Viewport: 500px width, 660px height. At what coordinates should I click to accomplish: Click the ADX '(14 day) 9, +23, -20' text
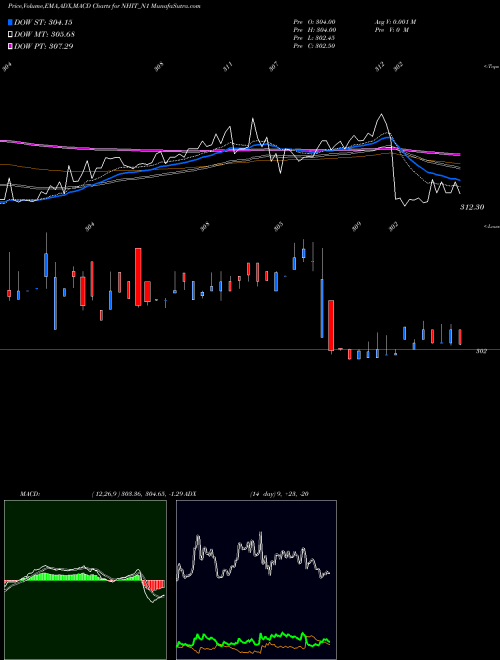coord(279,494)
